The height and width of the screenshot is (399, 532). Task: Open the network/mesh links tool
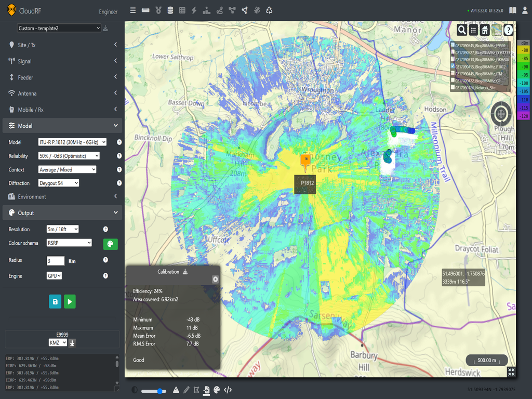pyautogui.click(x=232, y=10)
